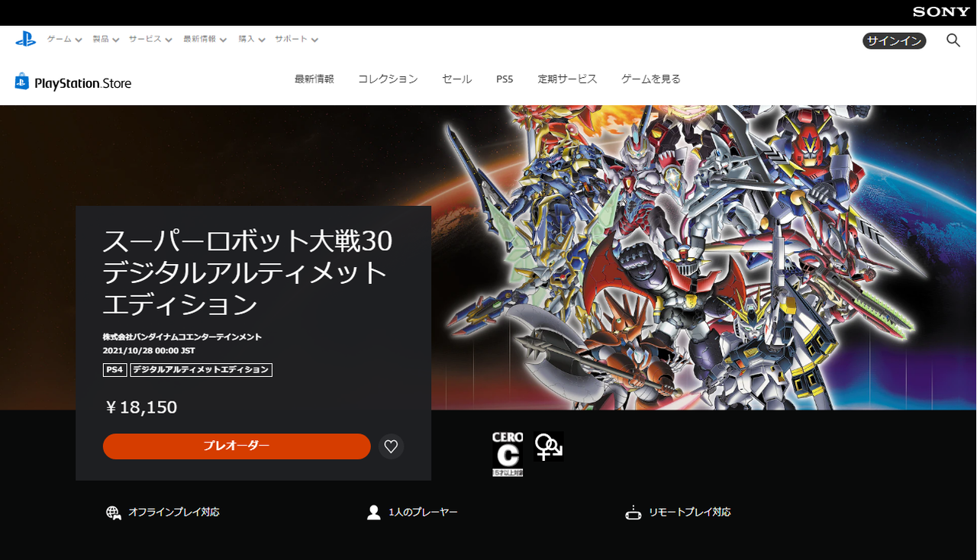Open the コレクション store tab
Viewport: 977px width, 560px height.
[x=388, y=79]
